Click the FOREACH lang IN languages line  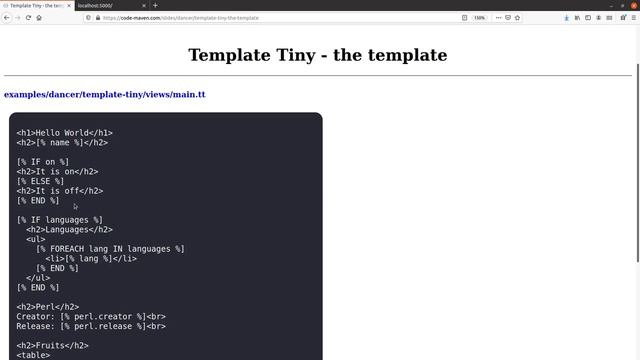tap(110, 249)
